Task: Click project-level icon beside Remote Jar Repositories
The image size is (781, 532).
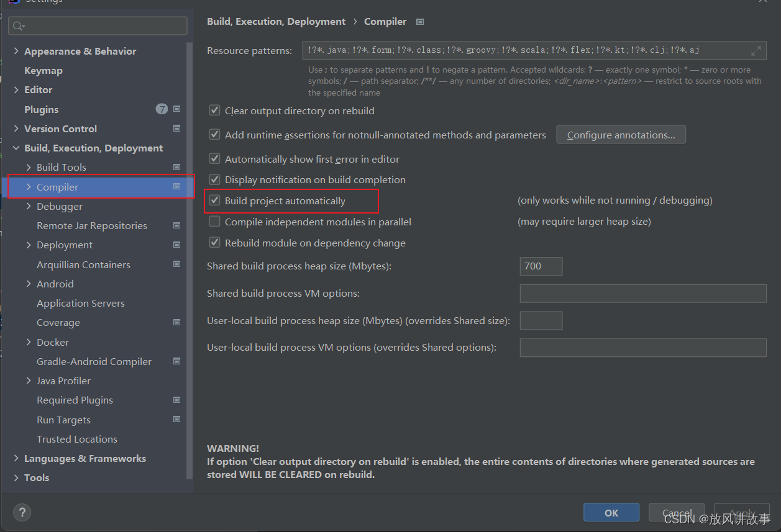Action: 177,225
